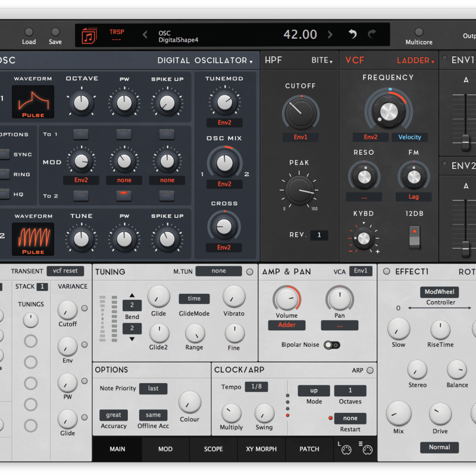Open the Digital Oscillator module dropdown

[x=205, y=61]
